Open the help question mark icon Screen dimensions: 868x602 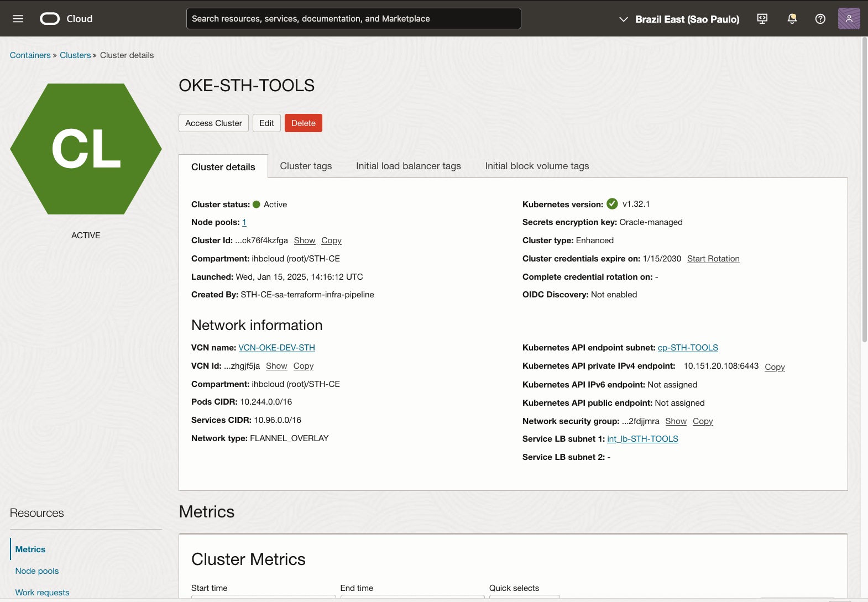pyautogui.click(x=820, y=19)
